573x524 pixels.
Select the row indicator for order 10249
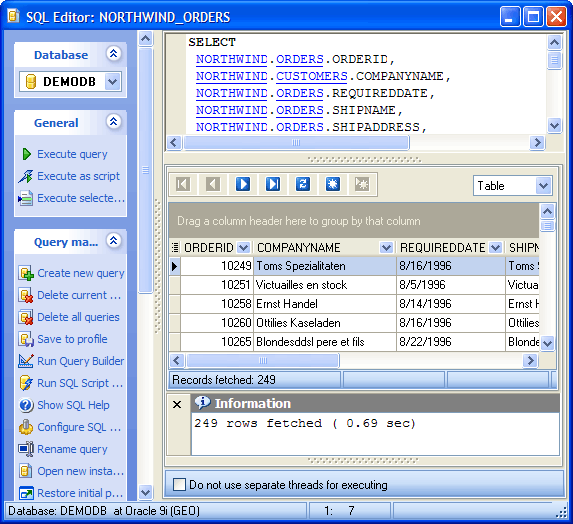175,266
